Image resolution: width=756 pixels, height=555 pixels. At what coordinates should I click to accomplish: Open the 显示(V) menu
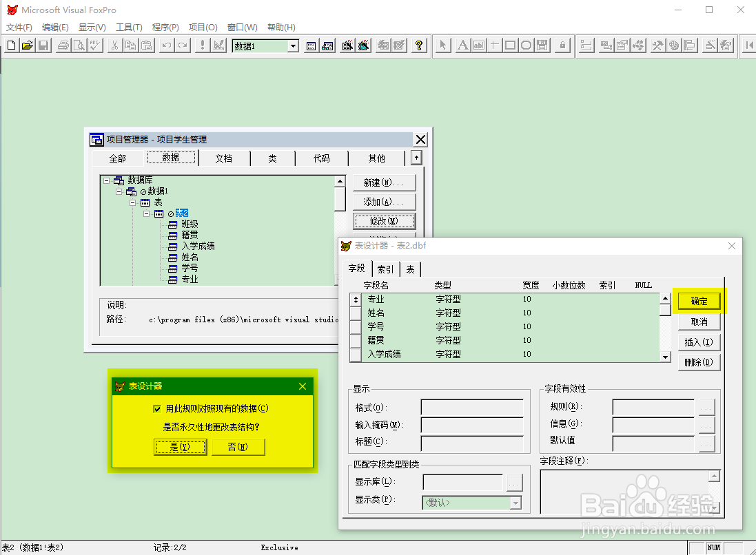pyautogui.click(x=92, y=28)
